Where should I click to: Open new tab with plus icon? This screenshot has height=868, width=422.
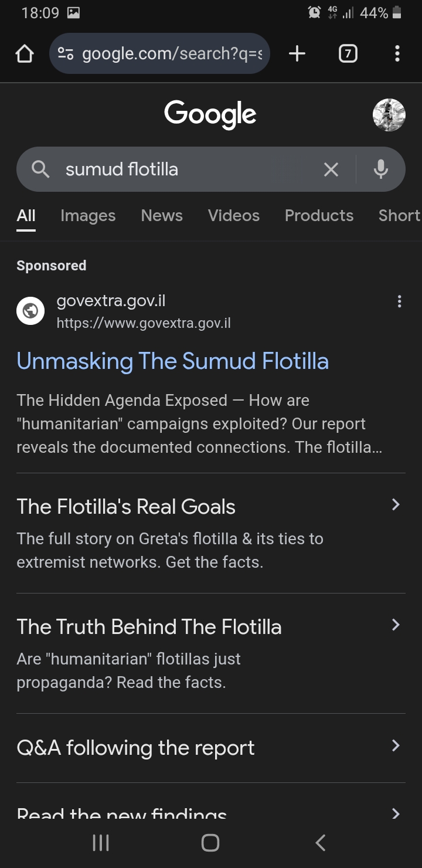297,54
